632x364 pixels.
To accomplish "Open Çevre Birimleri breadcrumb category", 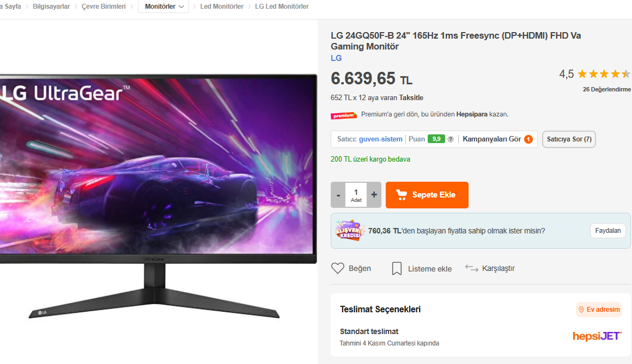I will (104, 7).
